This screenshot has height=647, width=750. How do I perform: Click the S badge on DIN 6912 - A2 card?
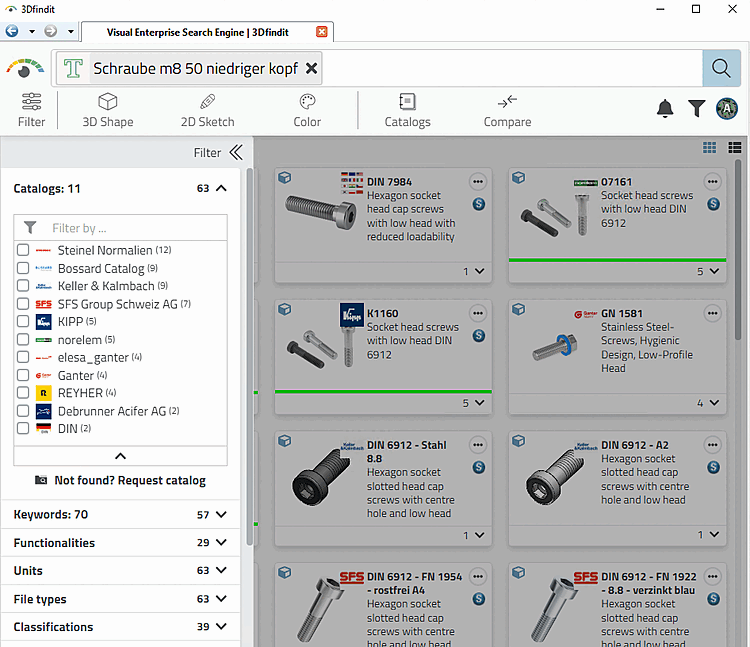[713, 467]
